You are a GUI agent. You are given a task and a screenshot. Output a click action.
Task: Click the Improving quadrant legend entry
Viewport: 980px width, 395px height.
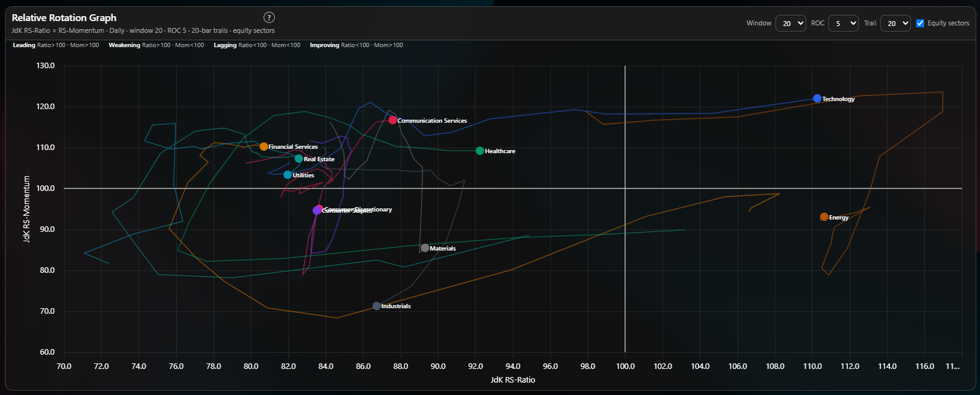pos(357,45)
